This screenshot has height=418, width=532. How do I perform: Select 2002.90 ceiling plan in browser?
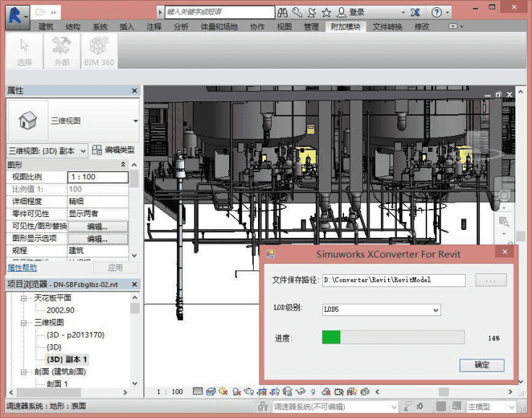tap(61, 310)
